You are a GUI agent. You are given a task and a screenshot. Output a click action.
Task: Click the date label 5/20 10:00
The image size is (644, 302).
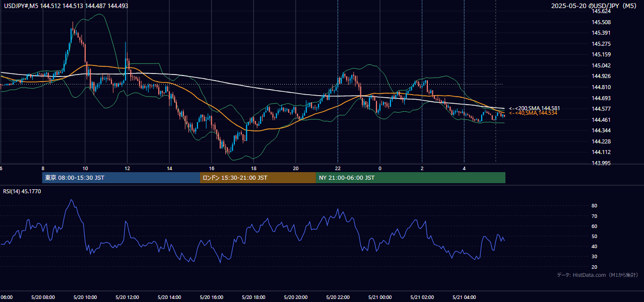(x=85, y=297)
